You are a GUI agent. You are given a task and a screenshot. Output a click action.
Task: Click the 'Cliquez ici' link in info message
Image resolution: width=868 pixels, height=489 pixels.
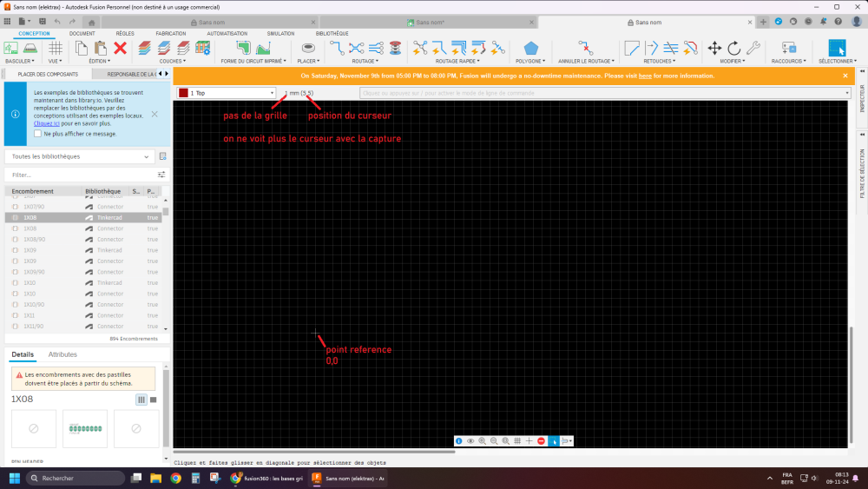(47, 123)
